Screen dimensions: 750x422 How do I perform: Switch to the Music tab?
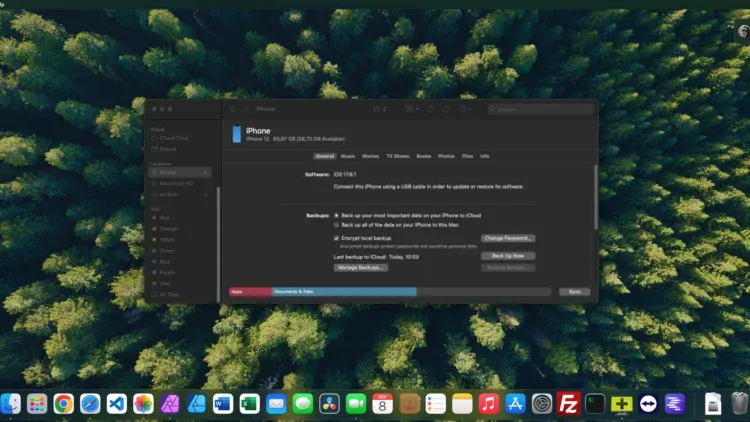(x=348, y=156)
